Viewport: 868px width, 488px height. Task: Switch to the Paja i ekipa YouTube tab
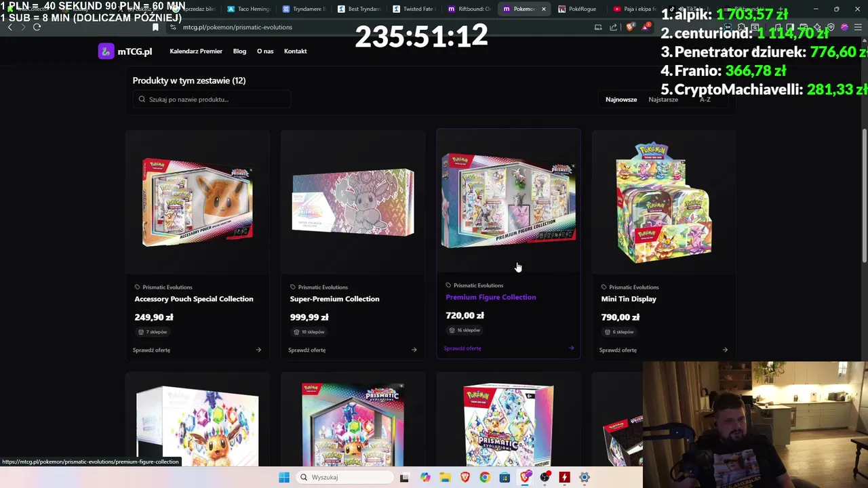click(636, 9)
